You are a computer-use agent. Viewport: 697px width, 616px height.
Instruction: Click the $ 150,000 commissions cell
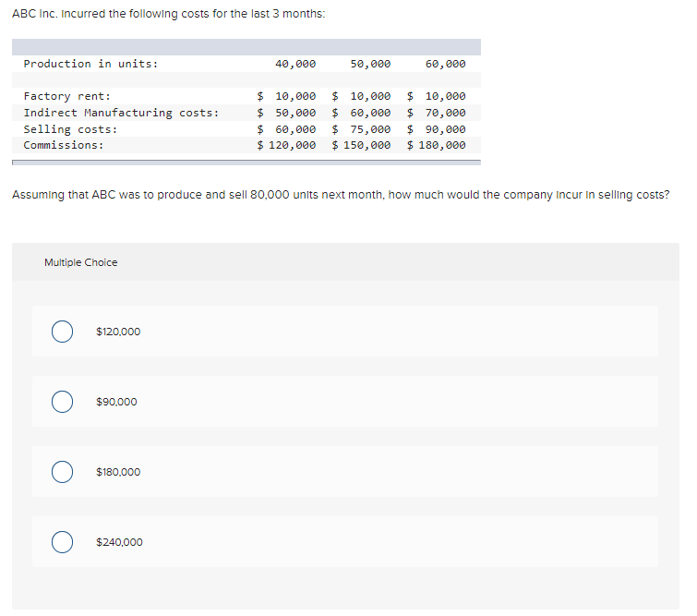pyautogui.click(x=361, y=145)
